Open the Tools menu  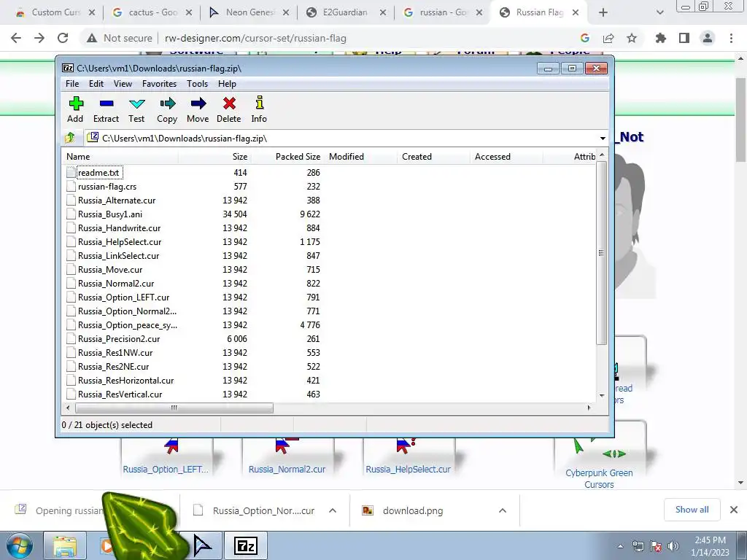coord(197,84)
